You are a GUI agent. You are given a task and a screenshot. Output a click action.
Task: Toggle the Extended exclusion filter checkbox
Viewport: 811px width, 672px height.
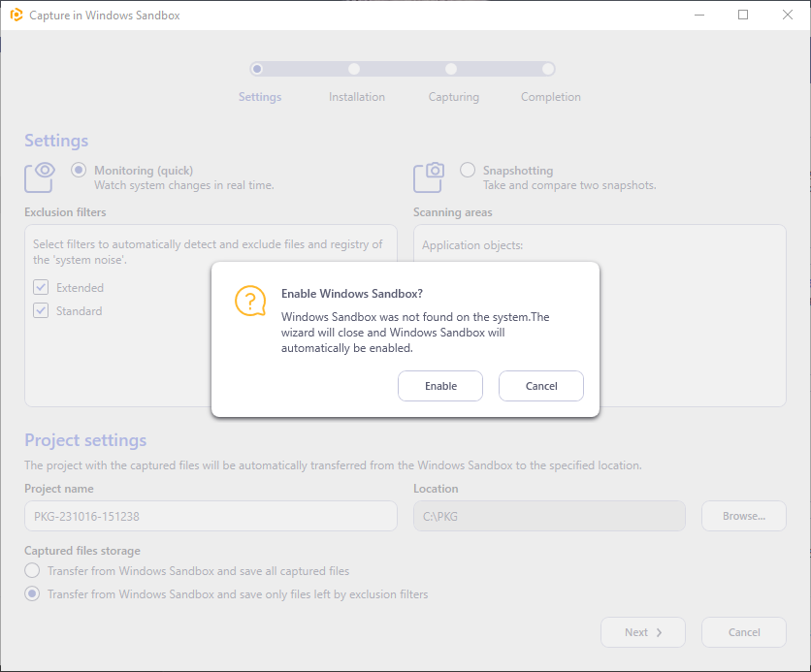coord(41,287)
